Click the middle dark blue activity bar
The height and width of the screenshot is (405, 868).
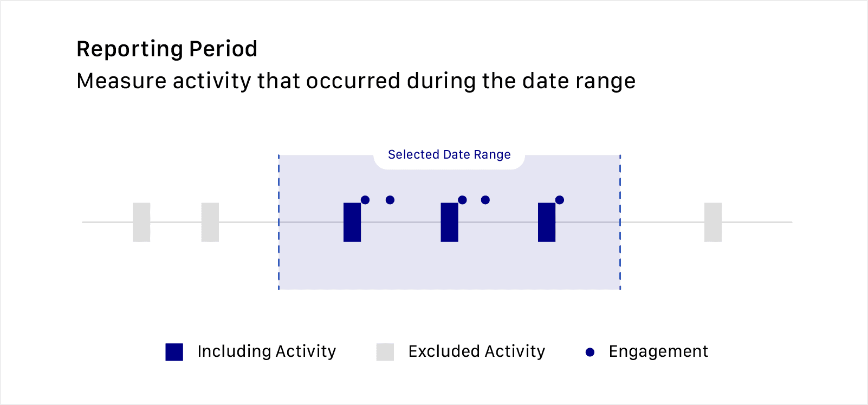point(449,222)
